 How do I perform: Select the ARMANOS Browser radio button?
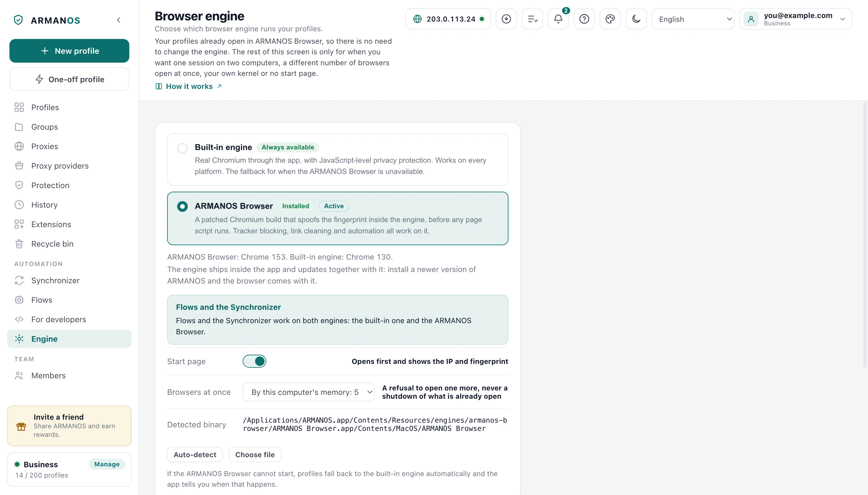[x=182, y=206]
